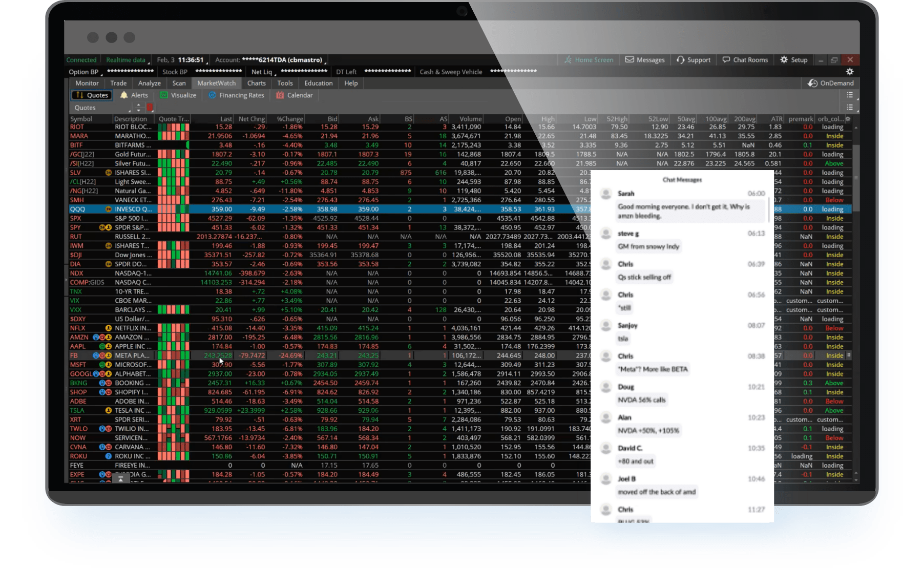923x588 pixels.
Task: Click orange event icon in QQQ row
Action: click(x=109, y=209)
